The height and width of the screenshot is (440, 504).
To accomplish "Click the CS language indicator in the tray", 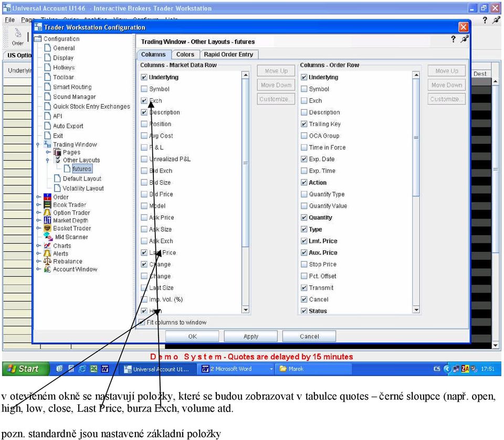I will pyautogui.click(x=437, y=369).
